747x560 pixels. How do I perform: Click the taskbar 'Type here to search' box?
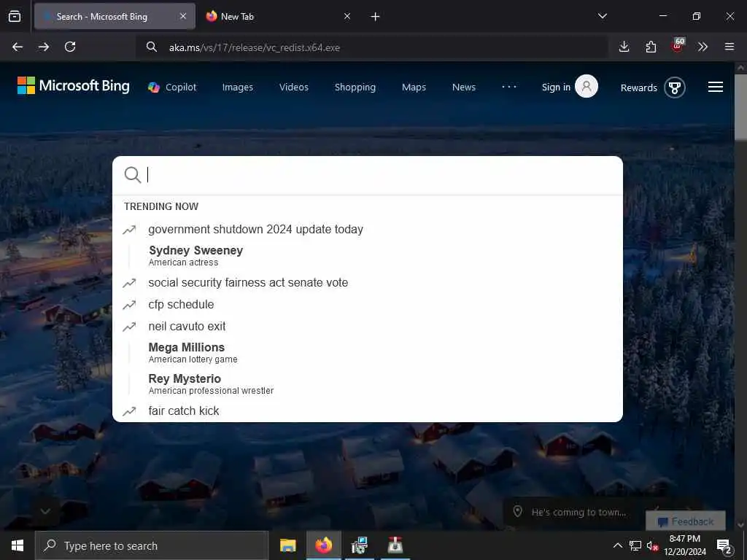(x=152, y=545)
